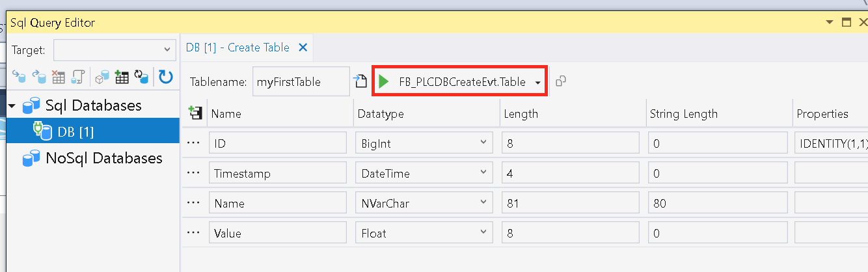Screen dimensions: 868x272
Task: Expand the FB_PLCDBCreateEvt.Table dropdown arrow
Action: point(538,83)
